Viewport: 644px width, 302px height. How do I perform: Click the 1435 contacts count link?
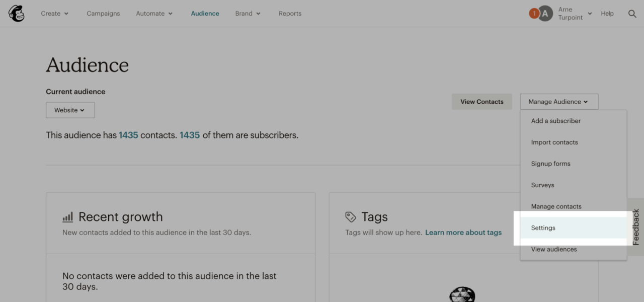[128, 135]
